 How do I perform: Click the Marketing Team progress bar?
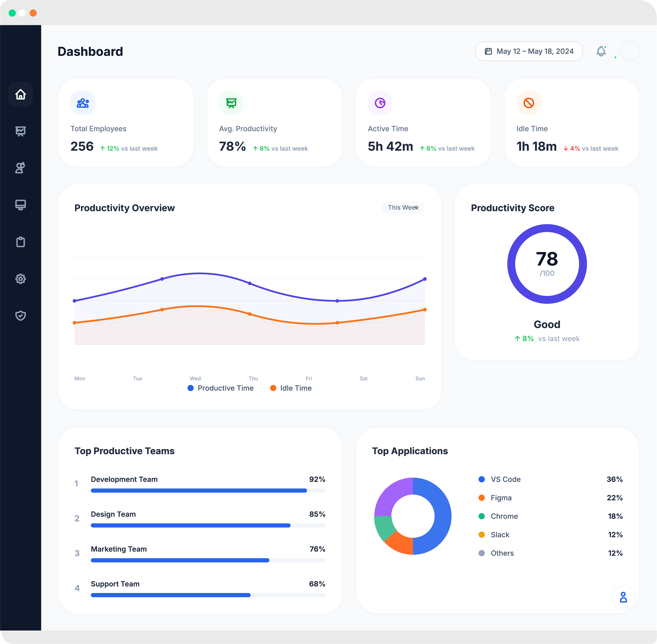coord(208,560)
